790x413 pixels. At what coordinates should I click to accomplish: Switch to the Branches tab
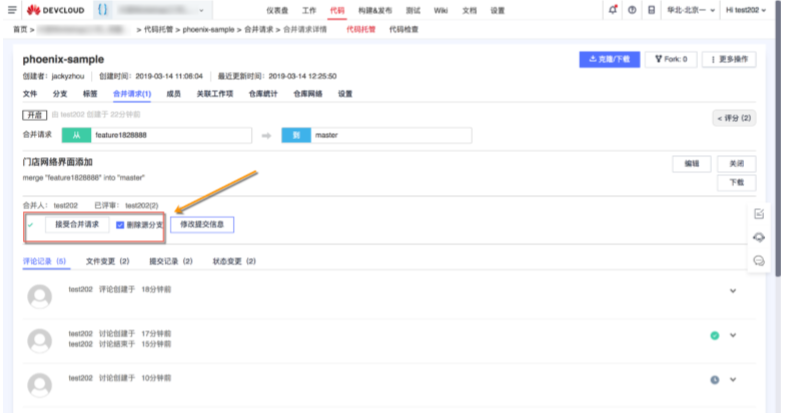click(x=60, y=94)
